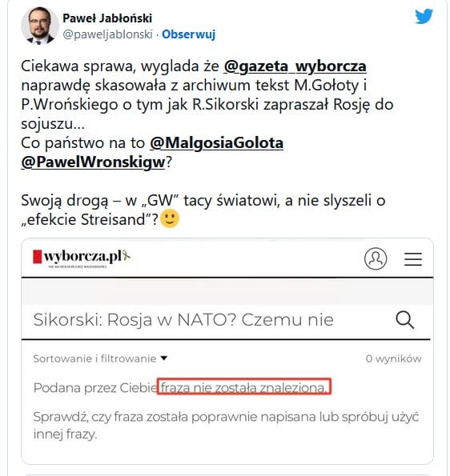This screenshot has height=476, width=450.
Task: Click the Twitter bird logo
Action: pos(424,16)
